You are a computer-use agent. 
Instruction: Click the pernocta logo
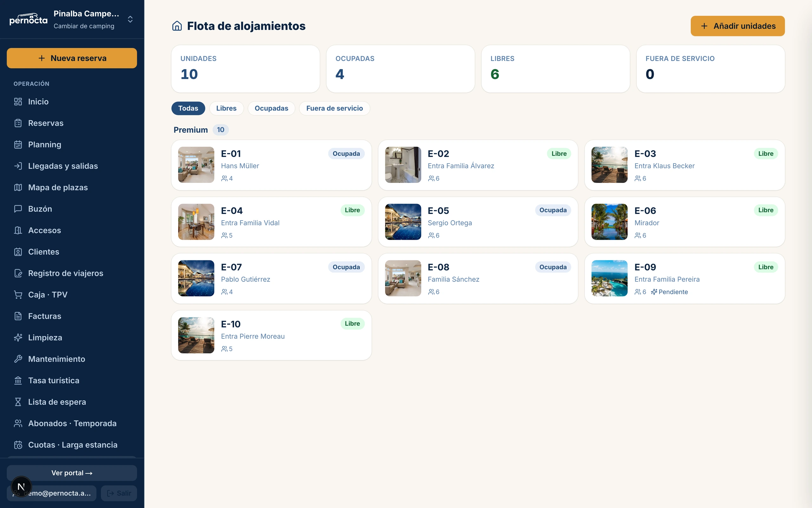[29, 19]
